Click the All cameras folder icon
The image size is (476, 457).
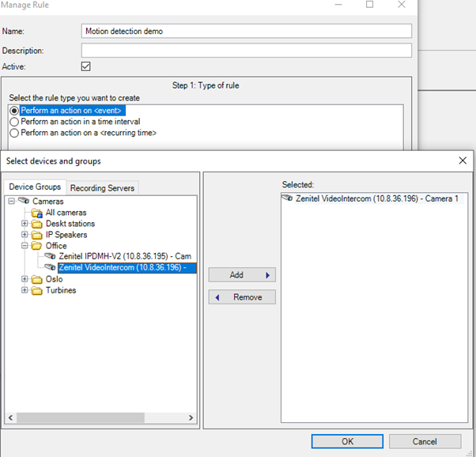(x=36, y=213)
